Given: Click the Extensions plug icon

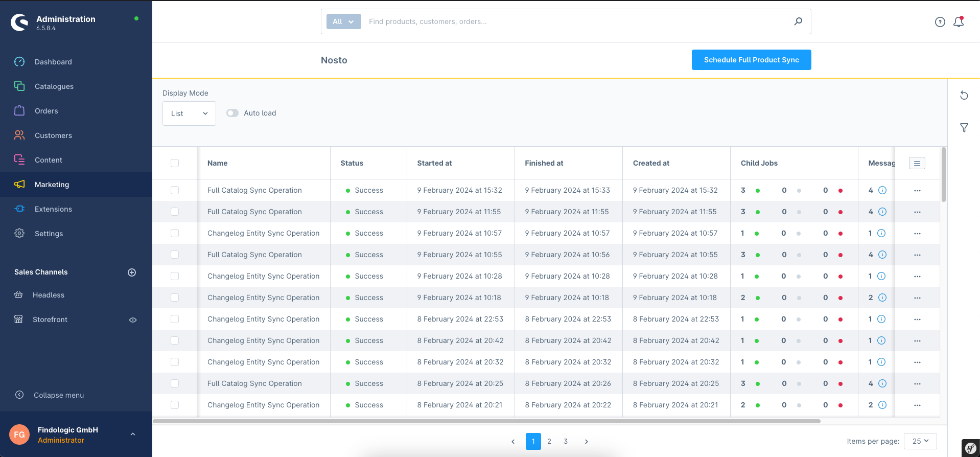Looking at the screenshot, I should 19,209.
